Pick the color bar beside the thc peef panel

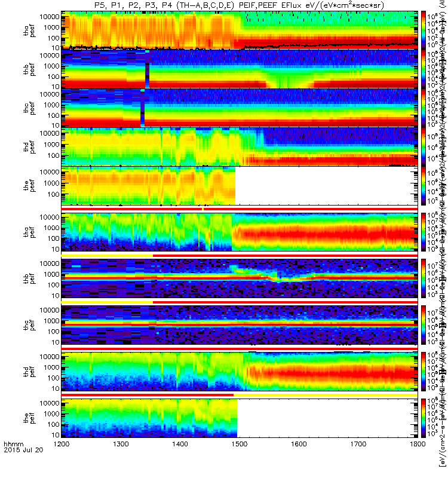click(424, 108)
